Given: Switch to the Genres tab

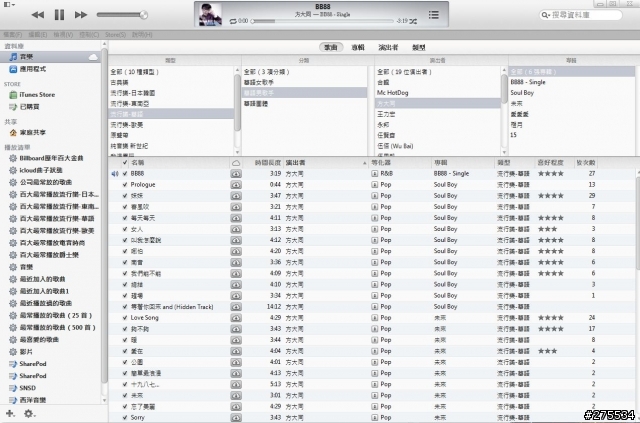Looking at the screenshot, I should pos(419,47).
